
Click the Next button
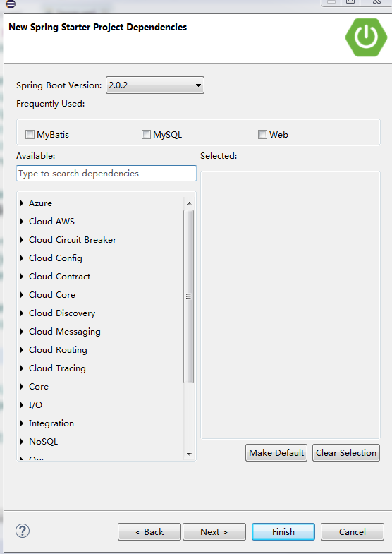tap(214, 531)
